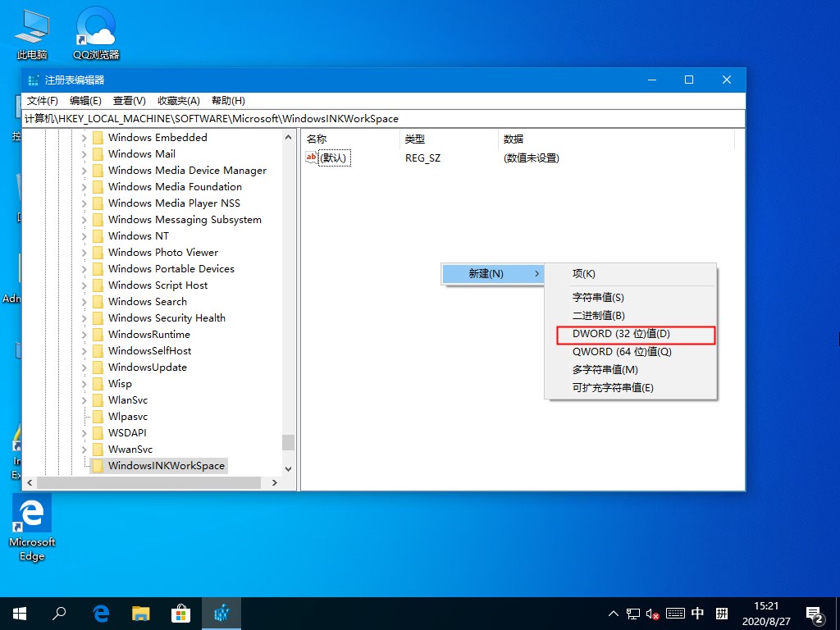Toggle the speaker mute in system tray
Viewport: 840px width, 630px height.
click(653, 613)
